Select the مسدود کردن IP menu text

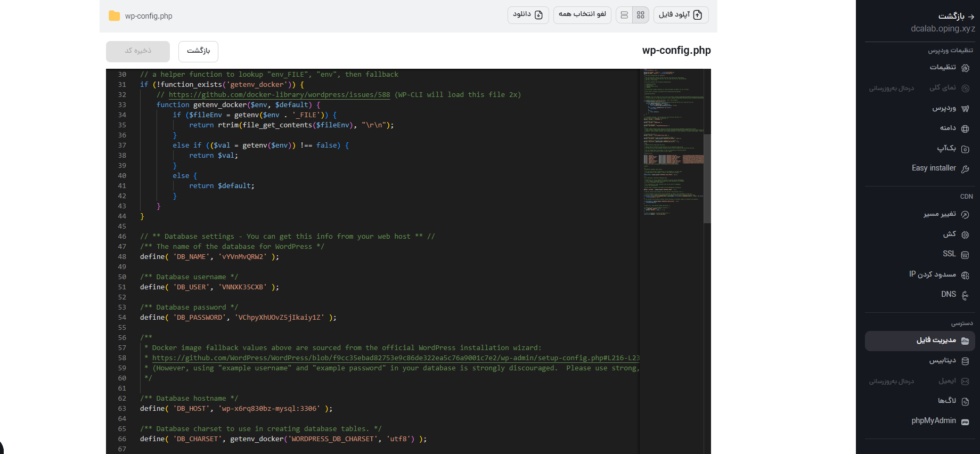point(933,274)
